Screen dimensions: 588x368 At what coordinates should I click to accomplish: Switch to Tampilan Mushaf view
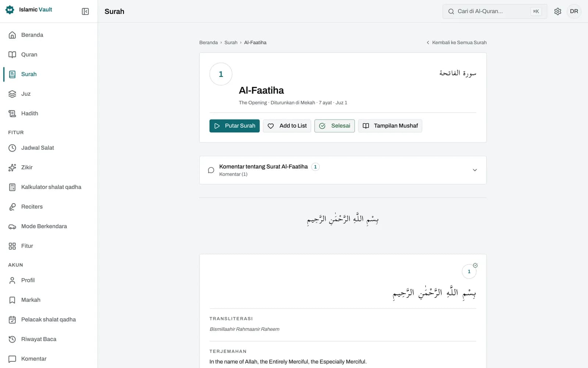[x=390, y=126]
